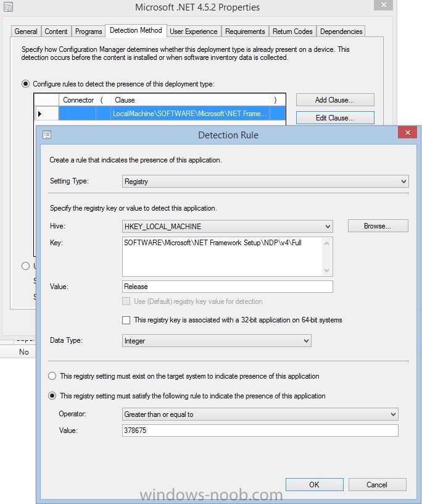Open the Return Codes tab

tap(292, 31)
